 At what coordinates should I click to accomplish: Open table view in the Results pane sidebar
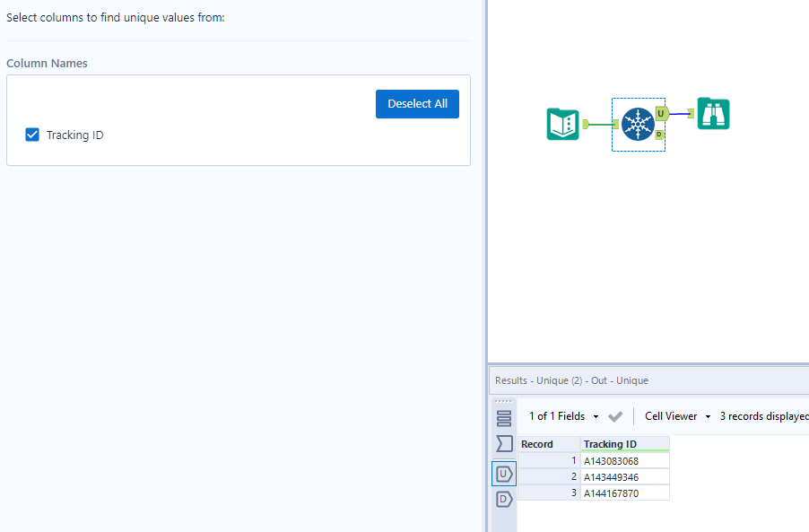click(504, 418)
